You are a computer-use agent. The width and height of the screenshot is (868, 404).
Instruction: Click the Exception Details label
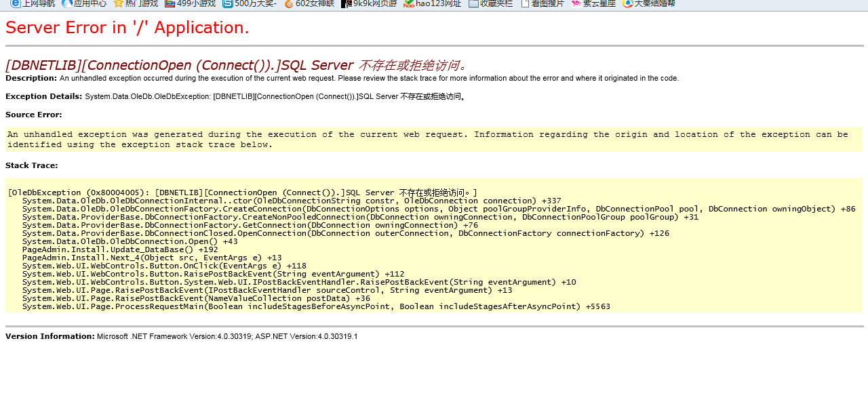point(43,96)
